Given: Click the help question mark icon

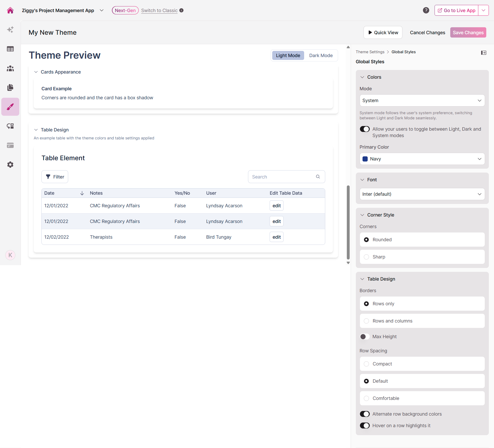Looking at the screenshot, I should pos(426,10).
